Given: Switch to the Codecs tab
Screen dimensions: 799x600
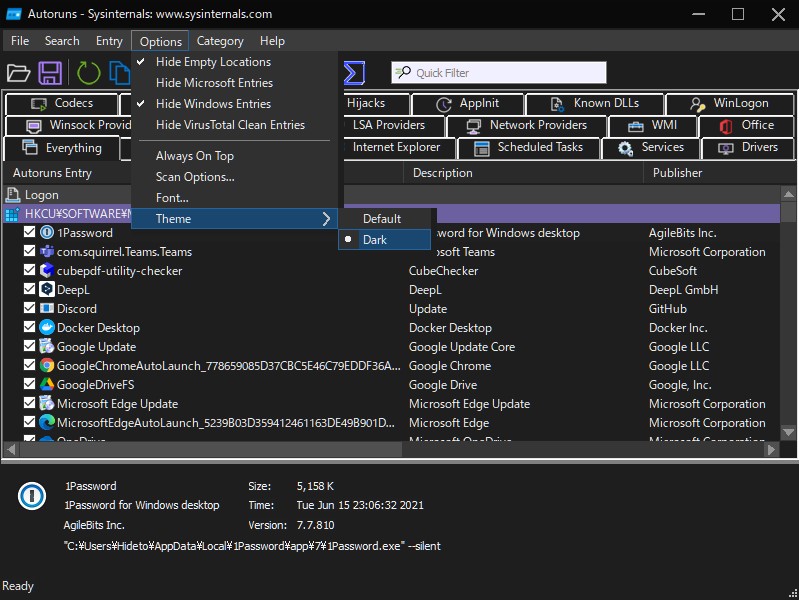Looking at the screenshot, I should click(62, 103).
